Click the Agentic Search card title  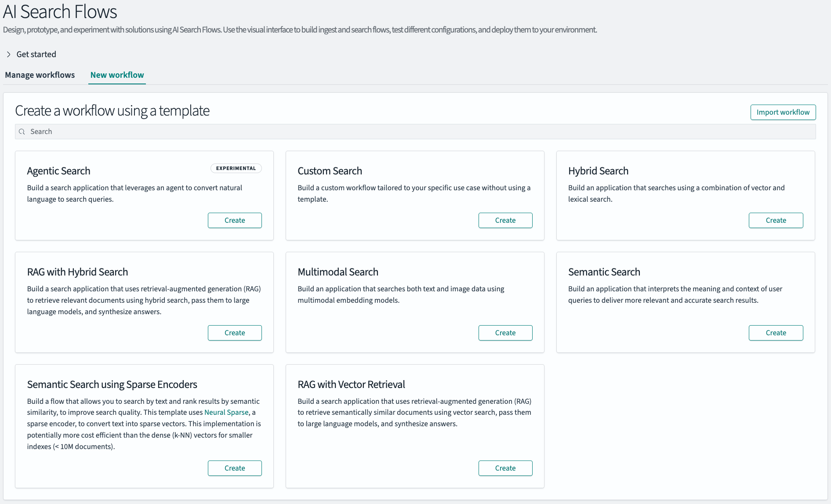tap(58, 170)
